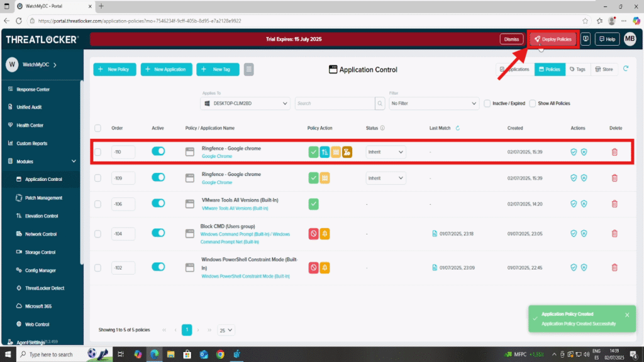
Task: Click the order -110 number field
Action: click(123, 152)
